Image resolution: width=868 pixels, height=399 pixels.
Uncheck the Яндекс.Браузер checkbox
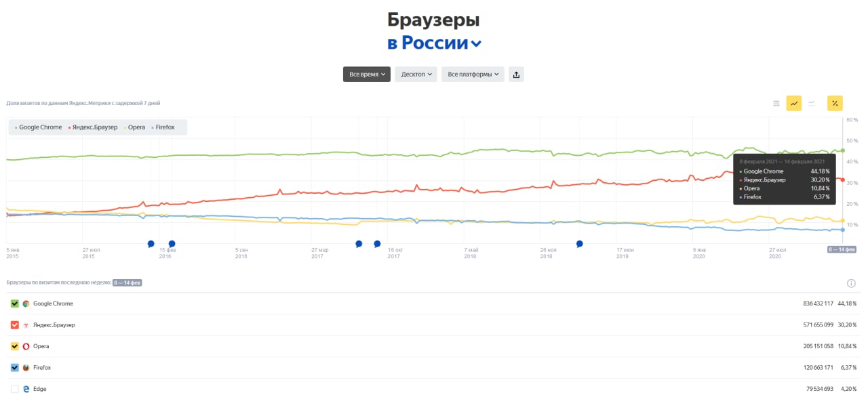tap(15, 325)
